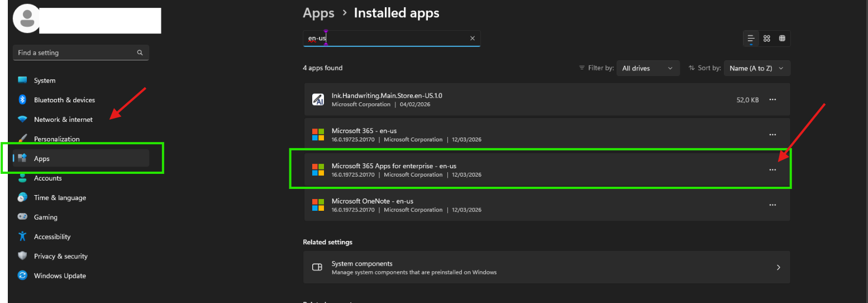Click the Installed apps breadcrumb title
868x303 pixels.
click(397, 13)
